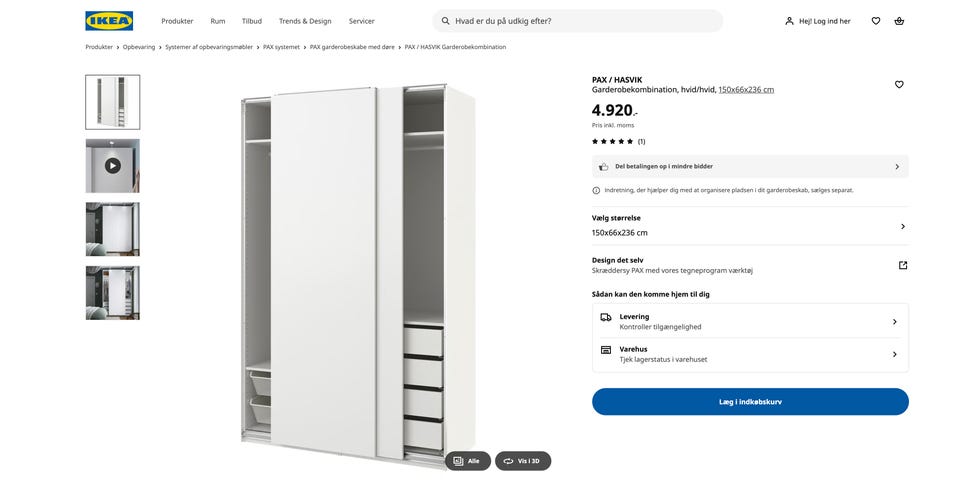This screenshot has height=503, width=960.
Task: Click the five-star rating
Action: click(x=613, y=141)
